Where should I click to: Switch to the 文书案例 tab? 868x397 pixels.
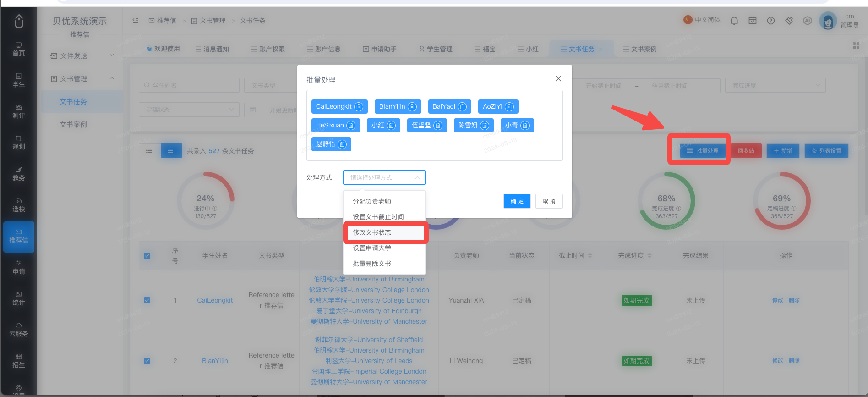coord(640,49)
